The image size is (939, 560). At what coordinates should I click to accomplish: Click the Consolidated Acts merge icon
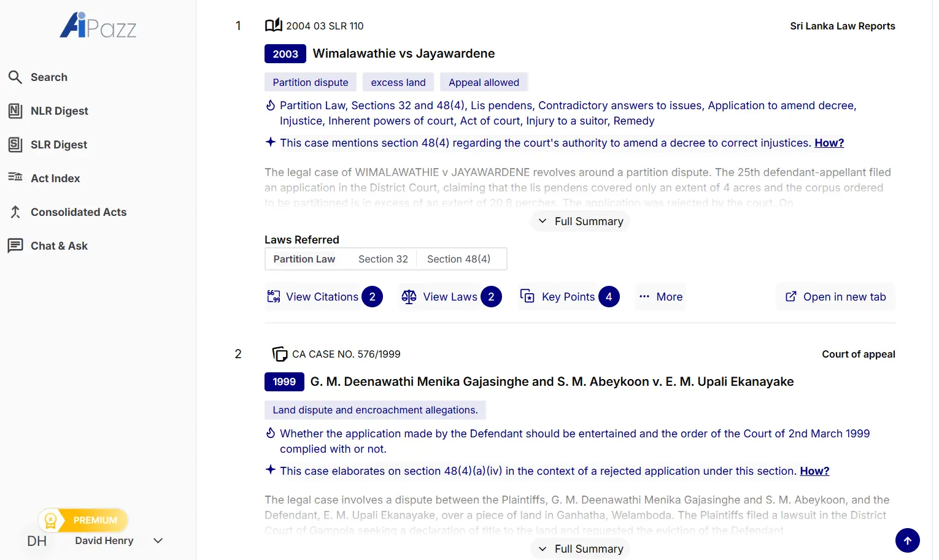(15, 212)
